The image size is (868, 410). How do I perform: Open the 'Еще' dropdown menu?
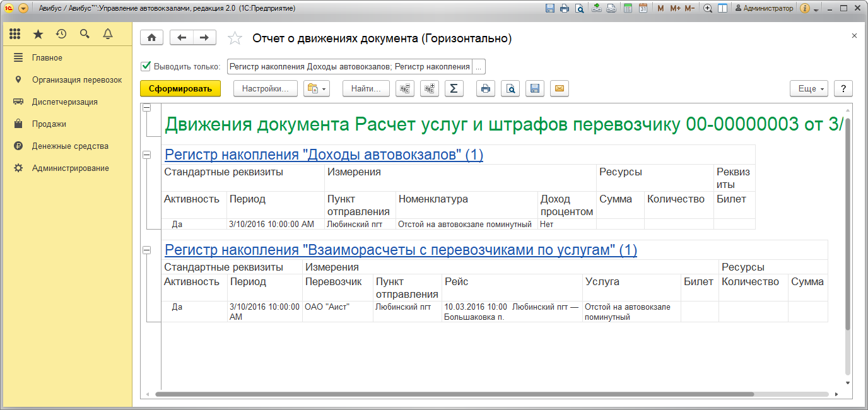click(x=811, y=89)
